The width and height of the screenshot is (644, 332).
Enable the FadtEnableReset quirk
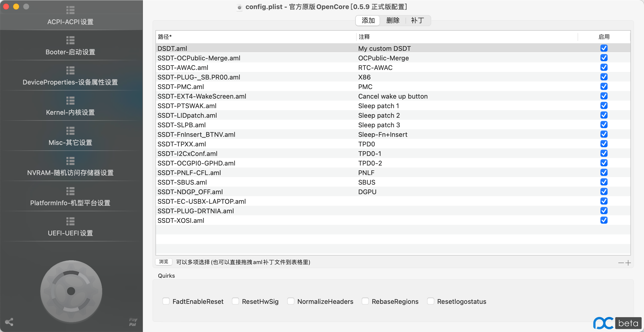click(166, 301)
